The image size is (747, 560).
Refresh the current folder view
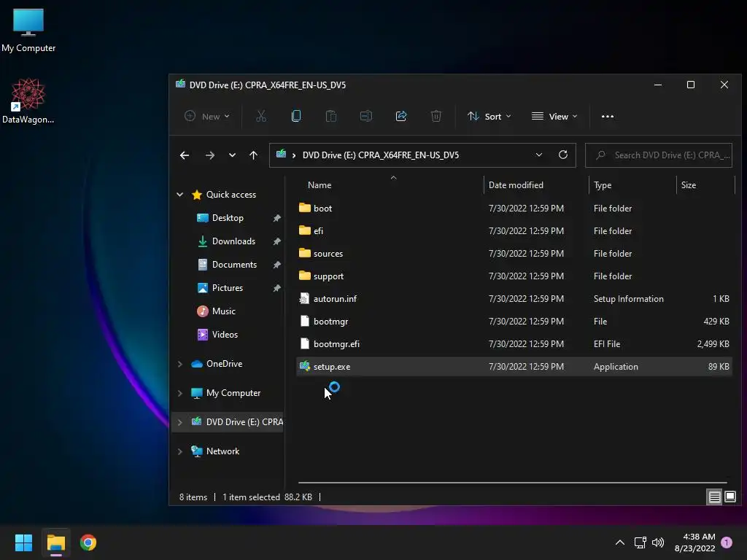[563, 155]
